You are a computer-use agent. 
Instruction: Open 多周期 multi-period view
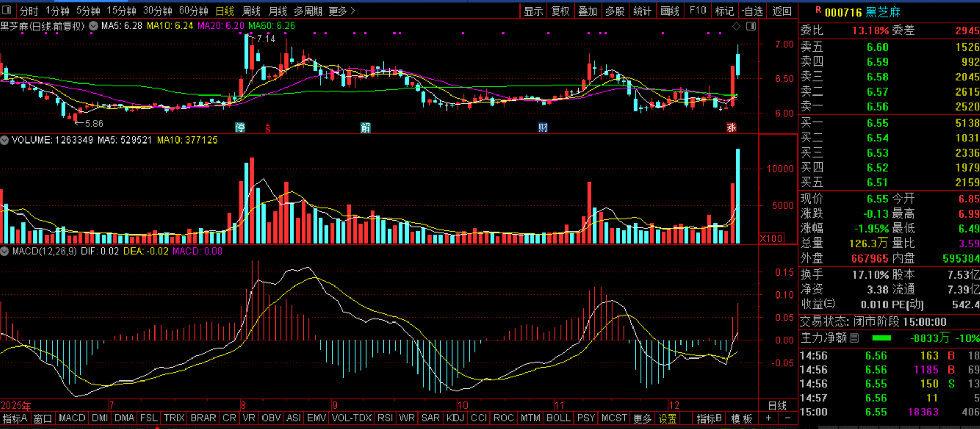(308, 11)
